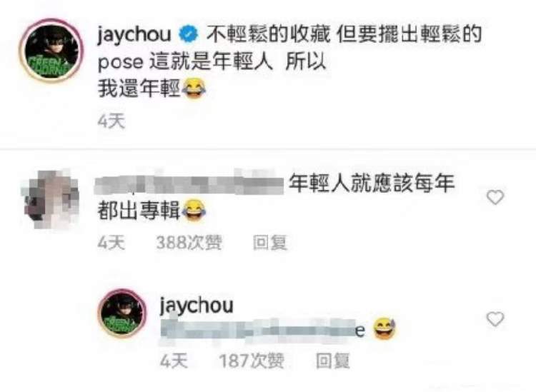View the 388次赞 likes list

189,243
